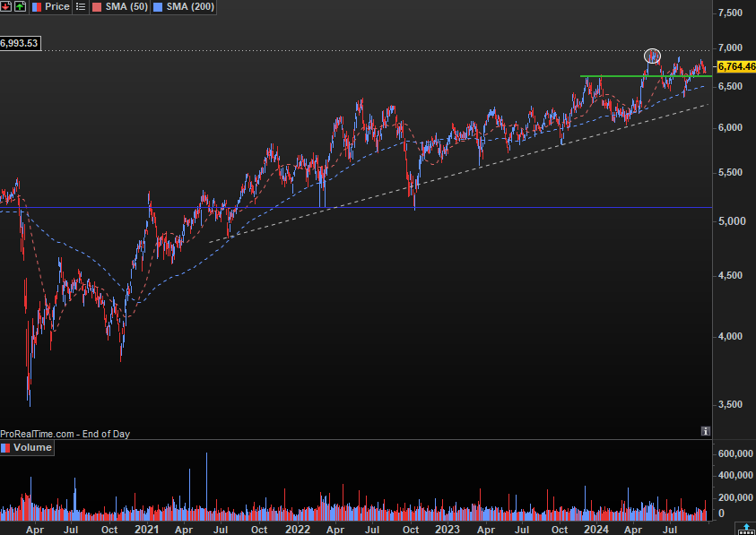Viewport: 756px width, 535px height.
Task: Click the 6,000 price axis label
Action: (730, 128)
